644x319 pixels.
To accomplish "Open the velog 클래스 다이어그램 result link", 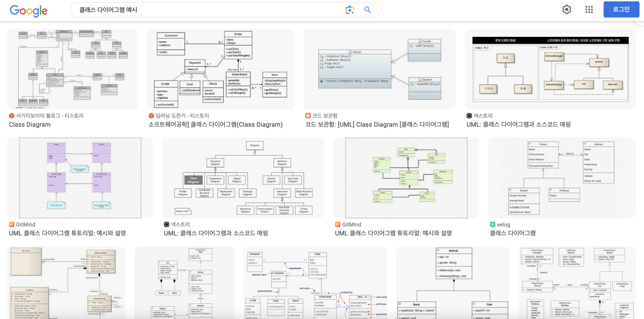I will click(512, 233).
